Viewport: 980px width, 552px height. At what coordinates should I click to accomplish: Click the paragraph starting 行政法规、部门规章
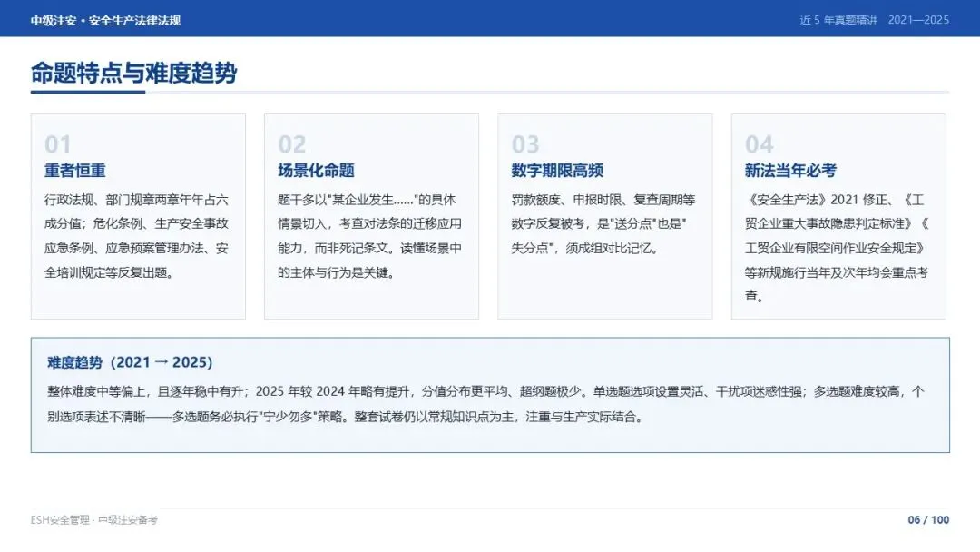coord(136,236)
